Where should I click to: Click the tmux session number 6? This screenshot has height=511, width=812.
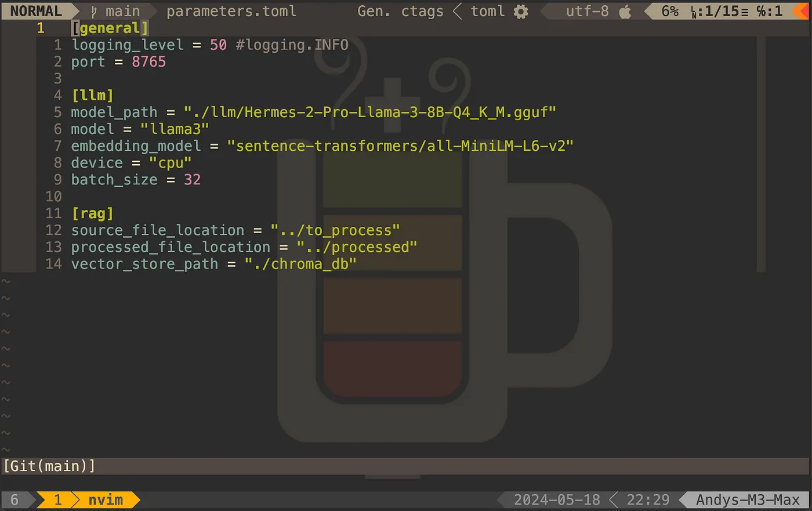[x=14, y=500]
